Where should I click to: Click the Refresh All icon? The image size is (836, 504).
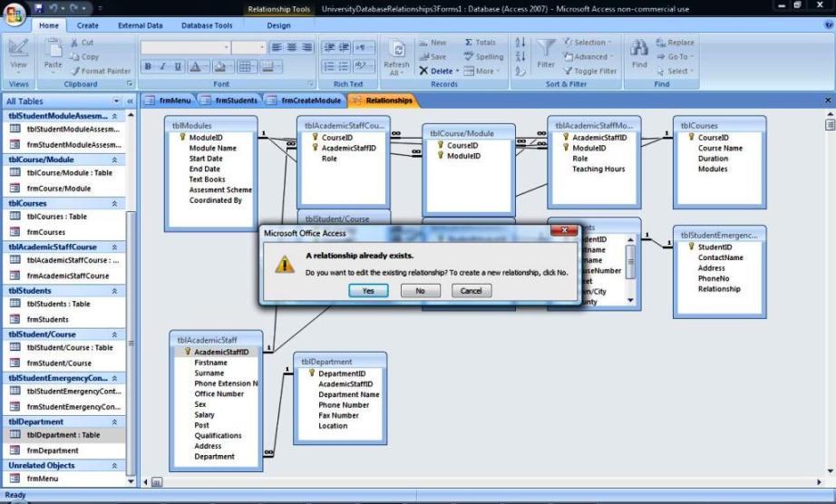point(397,50)
